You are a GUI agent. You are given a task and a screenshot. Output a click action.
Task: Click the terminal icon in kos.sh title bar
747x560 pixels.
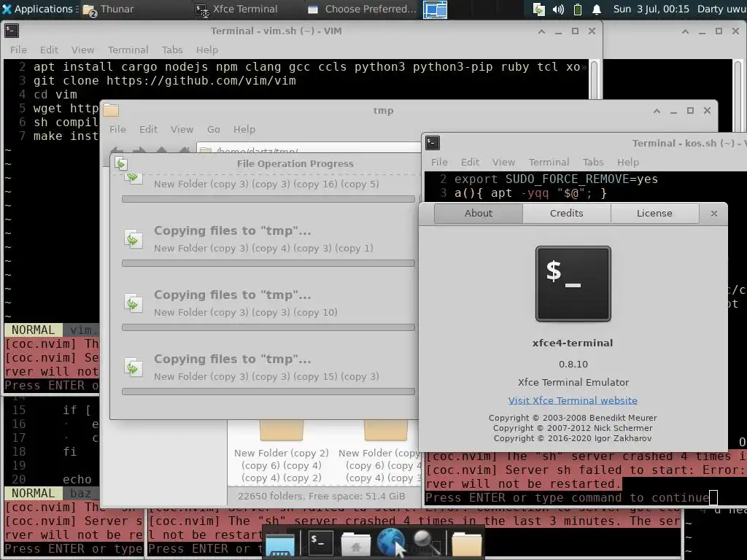(433, 143)
